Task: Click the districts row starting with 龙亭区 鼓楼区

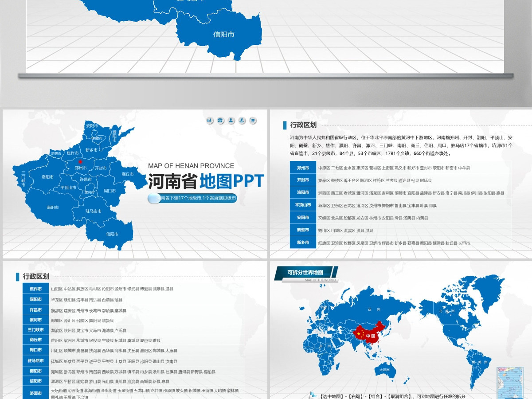Action: tap(375, 180)
